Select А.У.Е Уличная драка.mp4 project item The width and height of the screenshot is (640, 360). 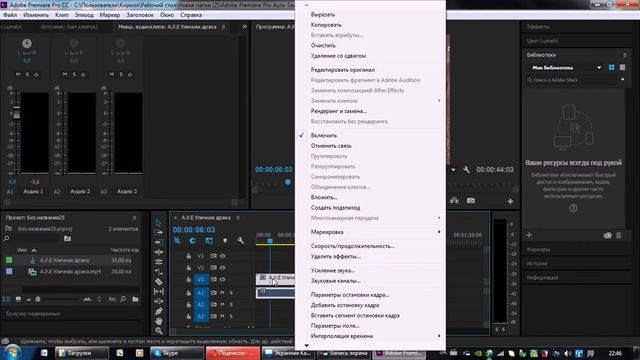70,271
